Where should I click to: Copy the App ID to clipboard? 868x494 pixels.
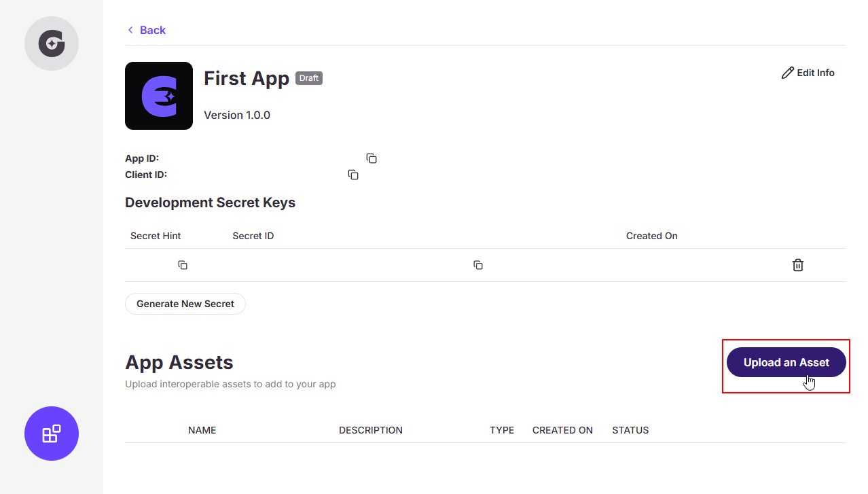pos(372,158)
